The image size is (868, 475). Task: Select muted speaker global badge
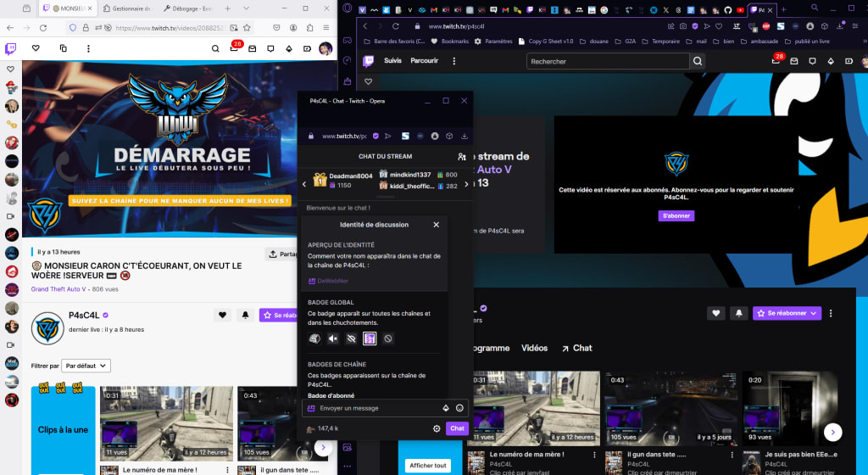332,338
